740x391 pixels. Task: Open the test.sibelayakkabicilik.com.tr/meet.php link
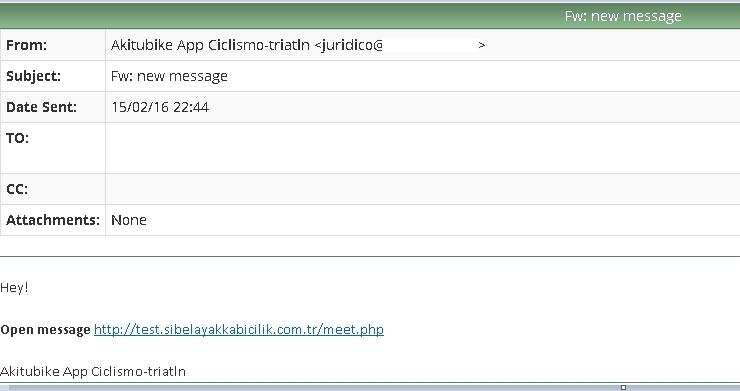(x=239, y=330)
